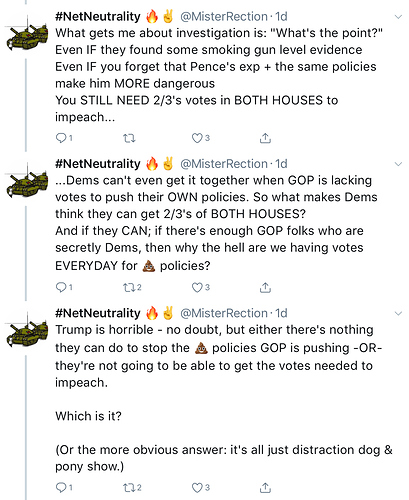Share the second tweet via share icon
Screen dimensions: 409x500
pyautogui.click(x=265, y=287)
